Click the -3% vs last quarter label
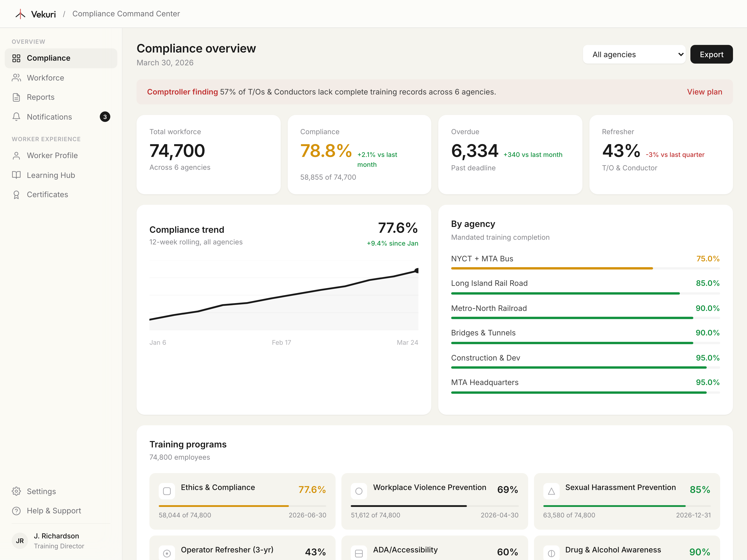747x560 pixels. coord(675,155)
